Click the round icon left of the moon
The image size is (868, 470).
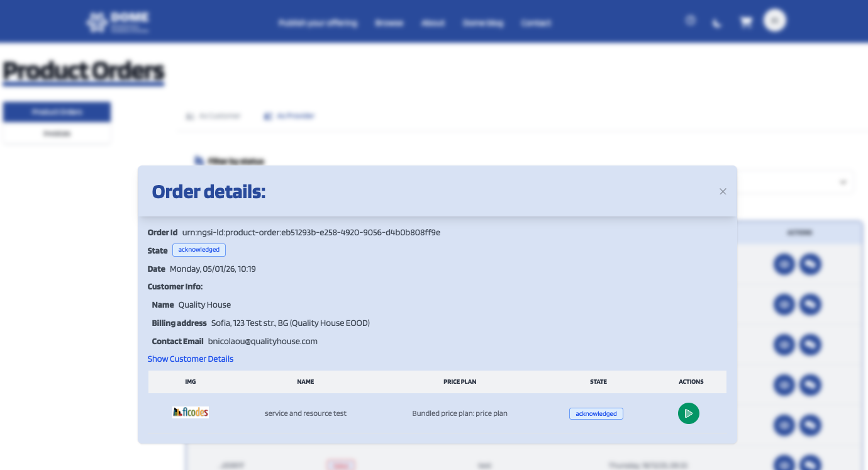(x=691, y=21)
